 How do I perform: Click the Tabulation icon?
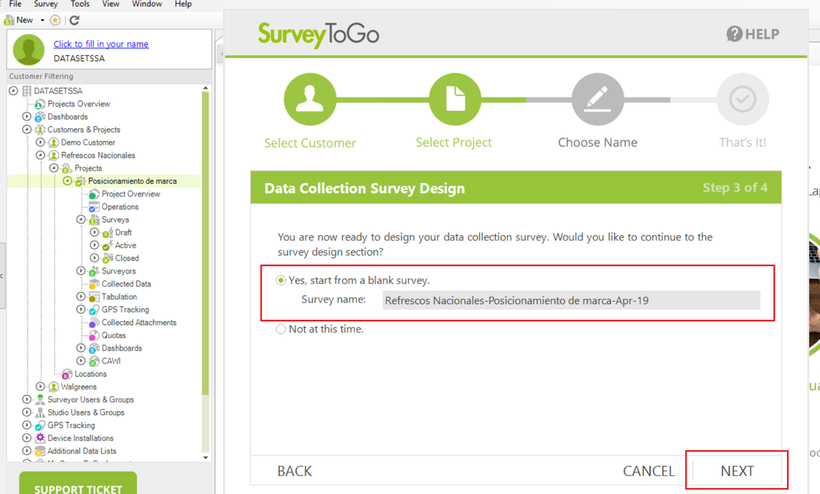(x=94, y=297)
